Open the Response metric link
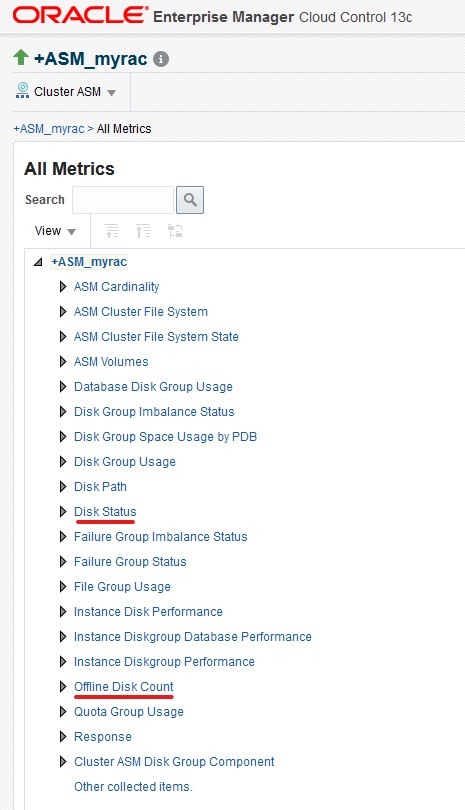 [103, 737]
